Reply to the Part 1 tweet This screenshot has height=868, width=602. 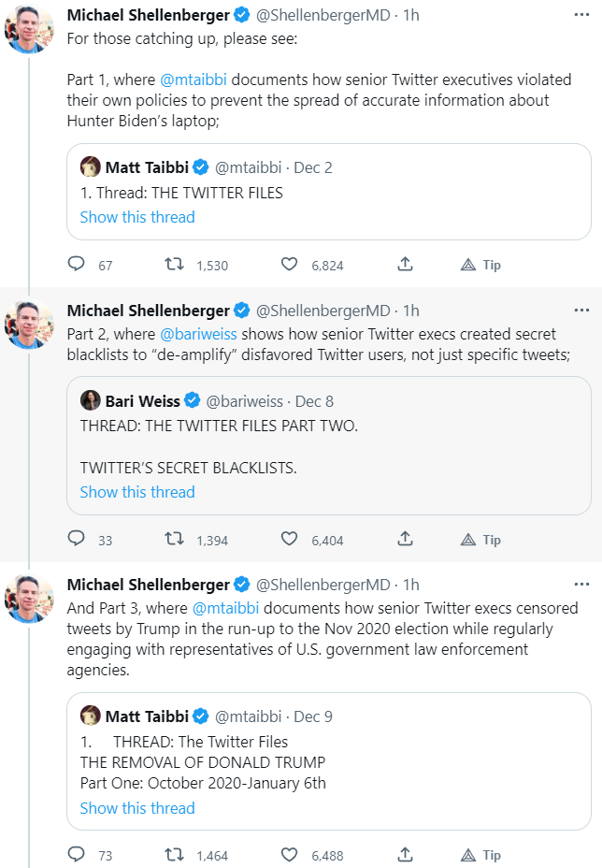click(x=77, y=265)
